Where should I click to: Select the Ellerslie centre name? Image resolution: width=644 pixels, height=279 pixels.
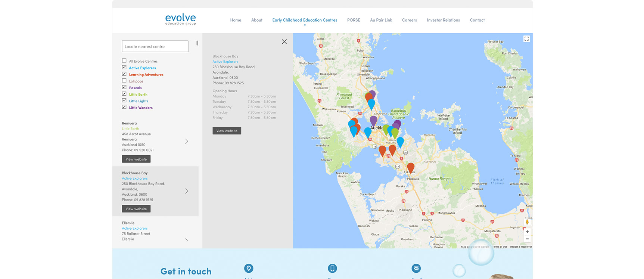coord(128,223)
